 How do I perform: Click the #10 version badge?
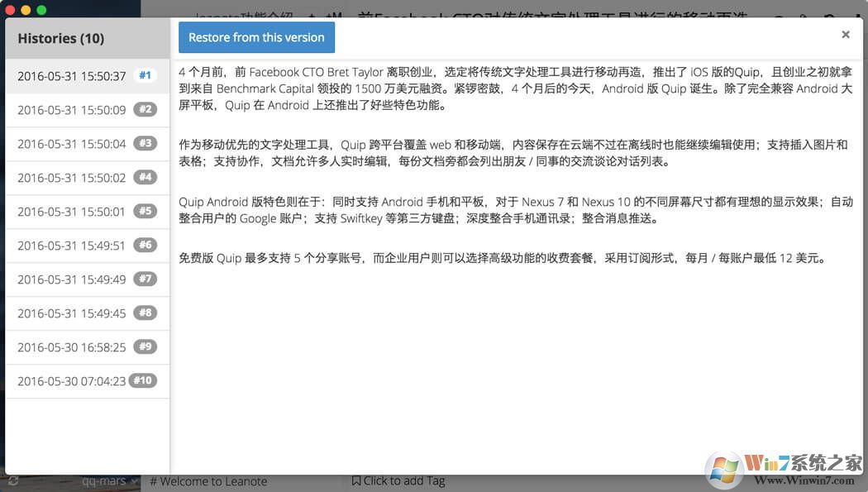pos(143,380)
